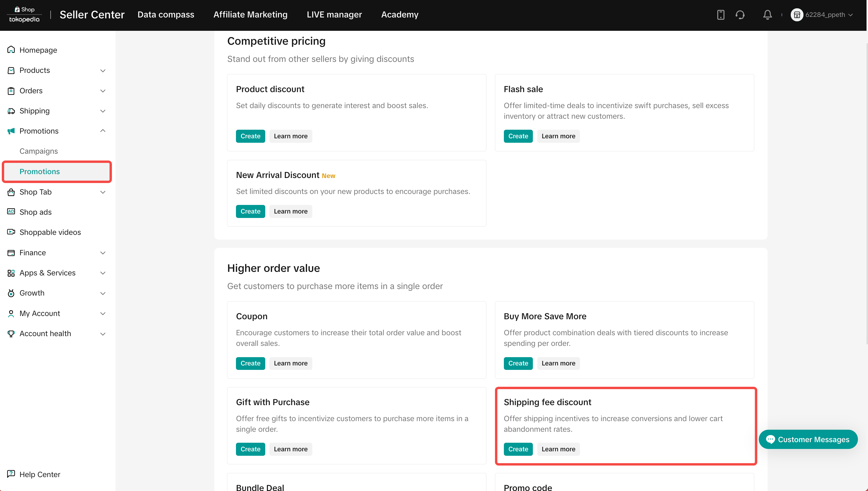
Task: Create a Shipping fee discount
Action: click(518, 449)
